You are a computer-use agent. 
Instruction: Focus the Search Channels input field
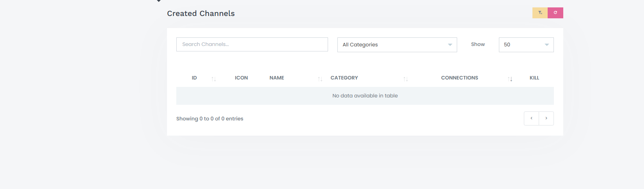[x=252, y=44]
